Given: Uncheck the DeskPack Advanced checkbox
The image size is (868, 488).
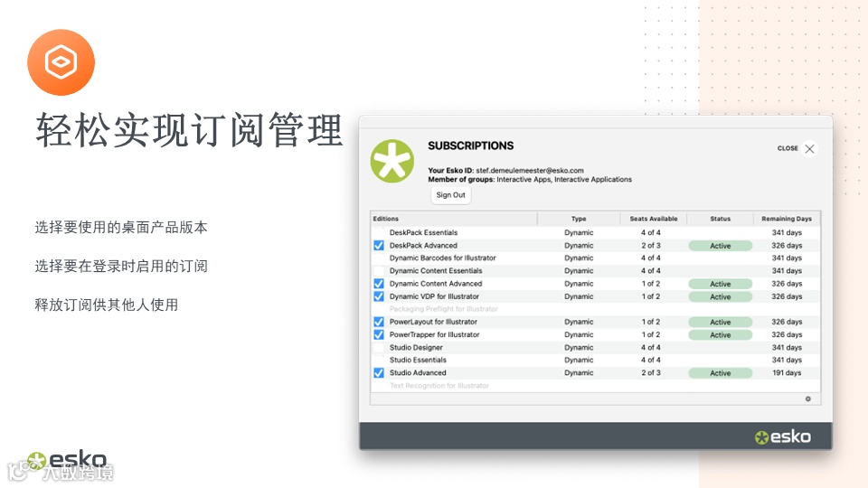Looking at the screenshot, I should tap(379, 246).
